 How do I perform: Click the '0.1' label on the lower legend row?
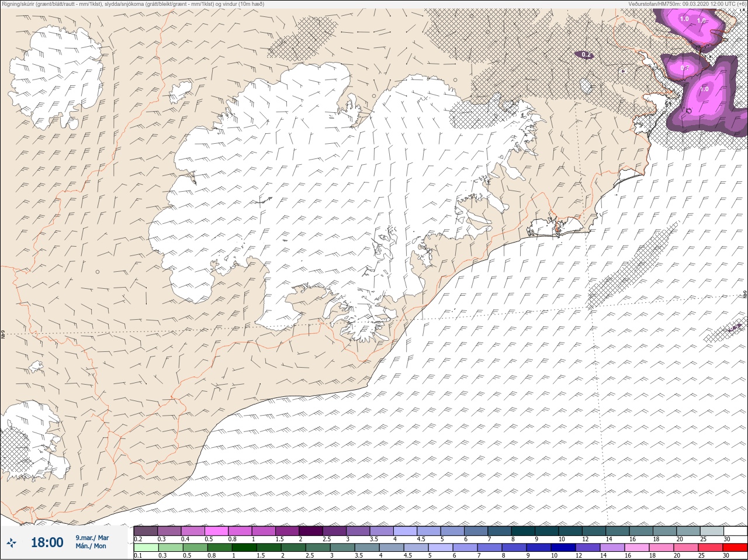[138, 555]
